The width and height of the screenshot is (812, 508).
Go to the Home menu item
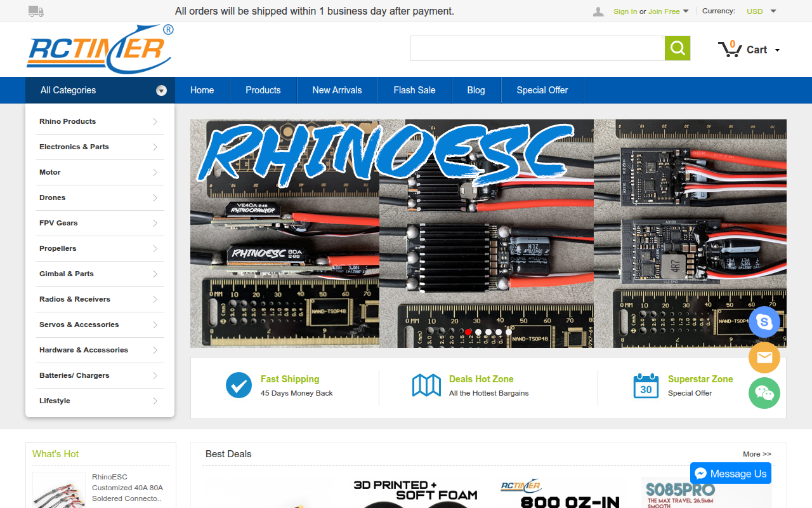[202, 90]
